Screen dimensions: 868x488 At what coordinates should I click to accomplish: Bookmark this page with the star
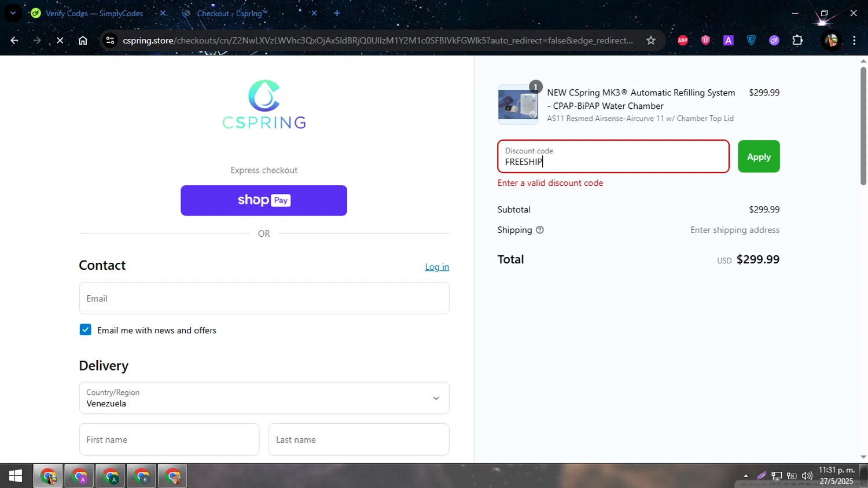coord(651,41)
